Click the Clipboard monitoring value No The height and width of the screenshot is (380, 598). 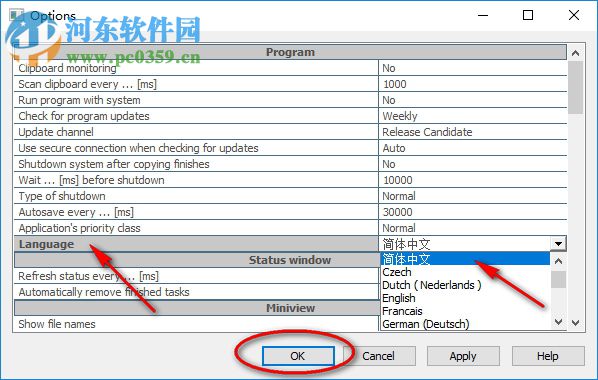(x=473, y=68)
